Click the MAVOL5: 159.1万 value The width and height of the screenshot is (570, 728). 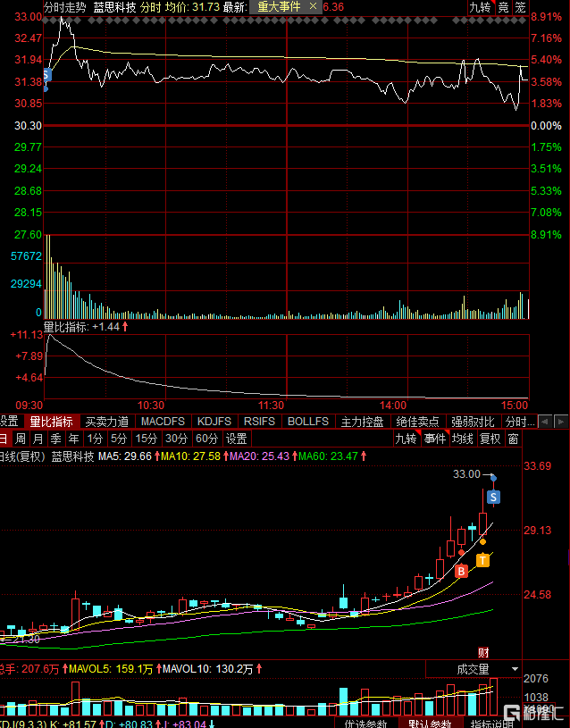pyautogui.click(x=111, y=669)
